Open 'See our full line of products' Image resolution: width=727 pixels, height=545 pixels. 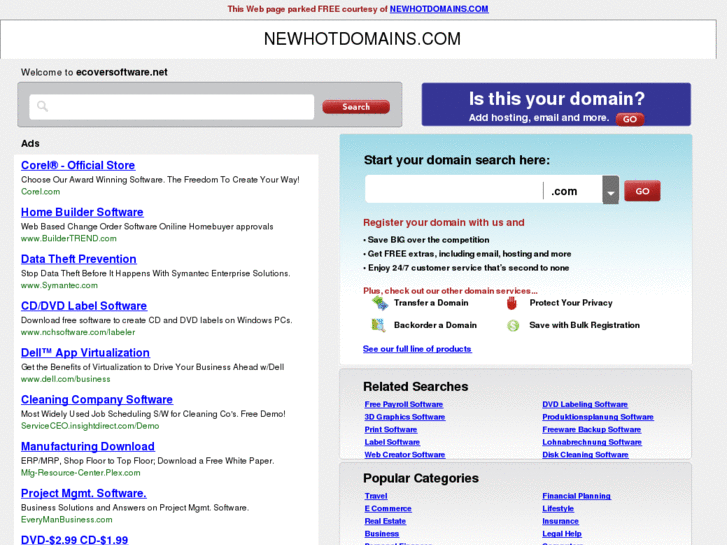[x=417, y=349]
